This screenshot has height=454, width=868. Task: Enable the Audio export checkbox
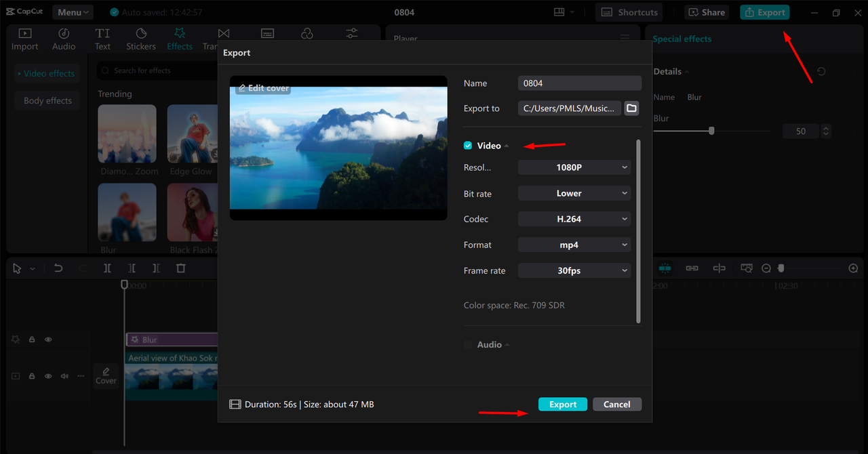tap(468, 345)
